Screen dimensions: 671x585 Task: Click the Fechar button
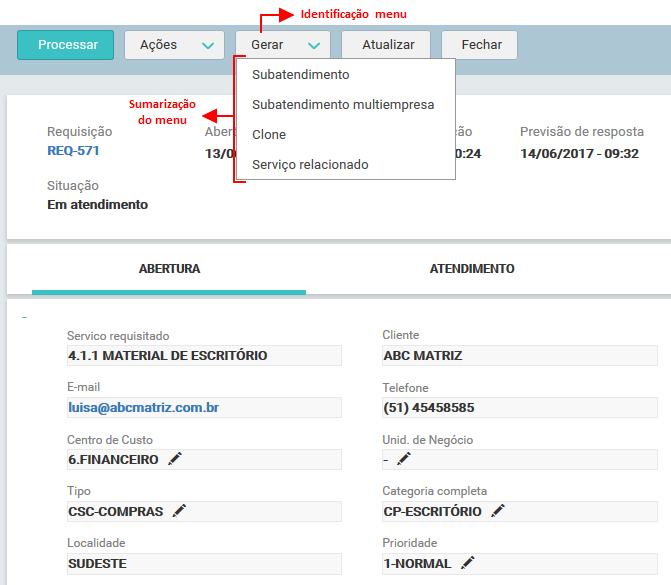tap(479, 45)
